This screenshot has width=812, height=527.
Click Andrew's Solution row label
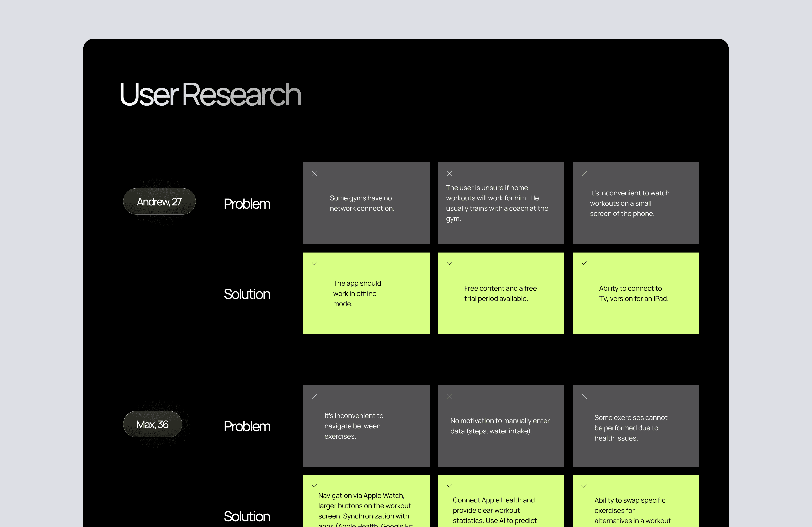pyautogui.click(x=247, y=294)
